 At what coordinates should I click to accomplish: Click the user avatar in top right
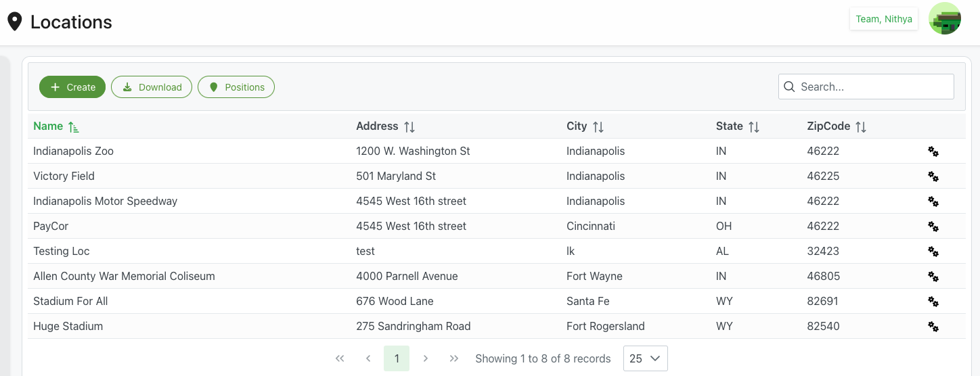pos(944,19)
